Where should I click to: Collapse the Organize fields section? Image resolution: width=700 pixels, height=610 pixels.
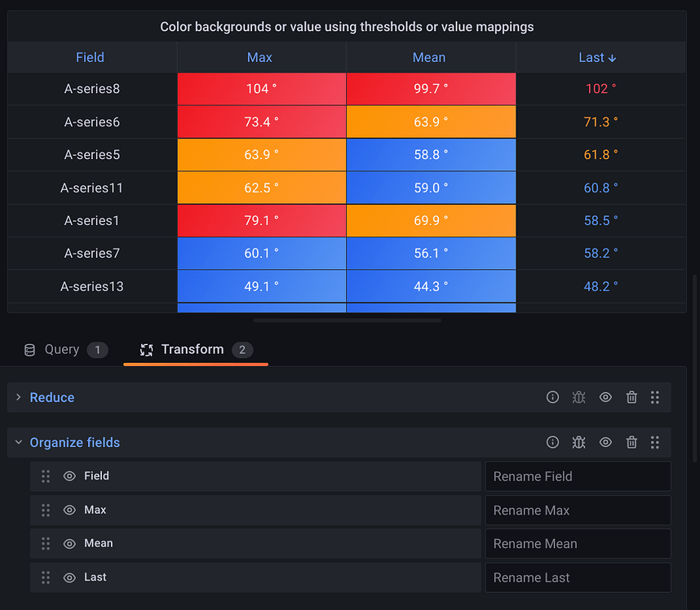(x=19, y=442)
